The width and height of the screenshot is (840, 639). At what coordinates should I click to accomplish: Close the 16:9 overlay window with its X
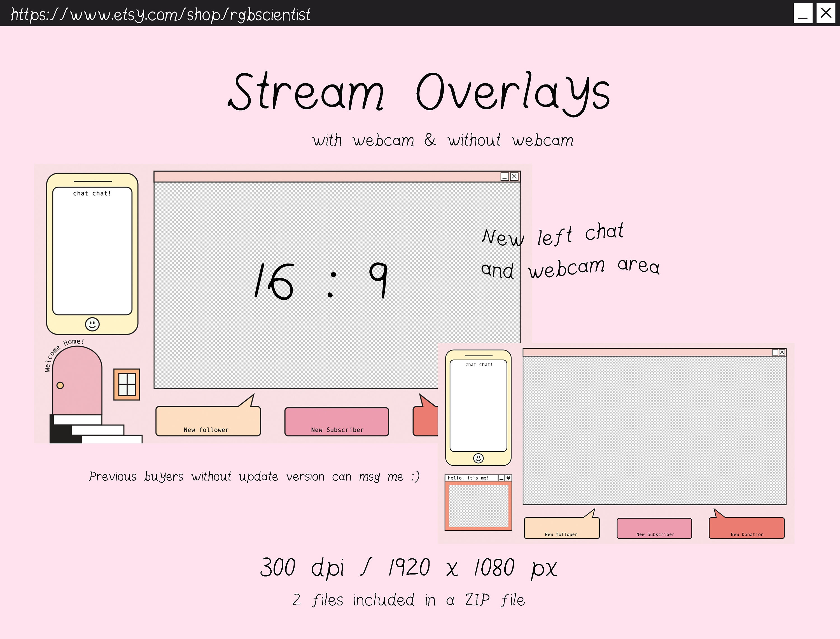click(x=515, y=177)
